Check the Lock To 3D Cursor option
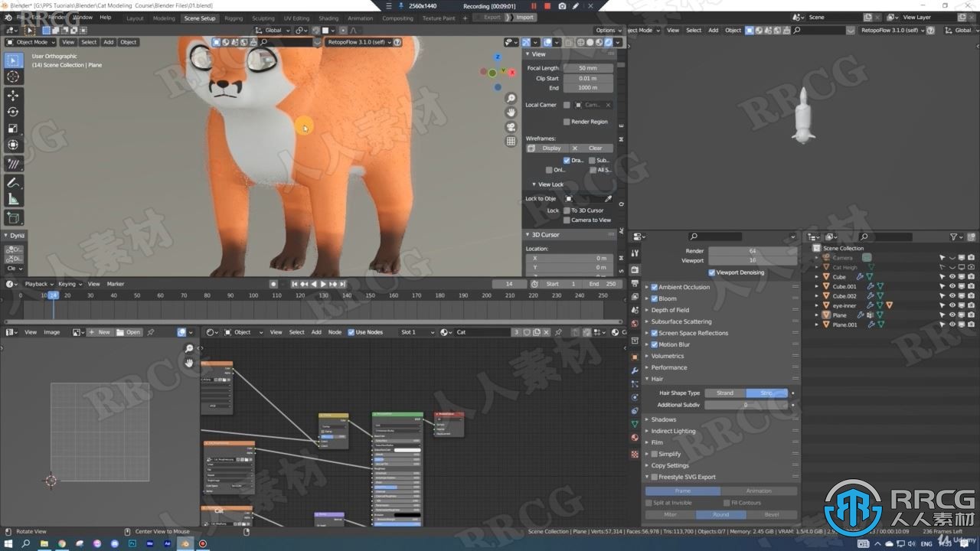This screenshot has width=980, height=551. pyautogui.click(x=567, y=210)
